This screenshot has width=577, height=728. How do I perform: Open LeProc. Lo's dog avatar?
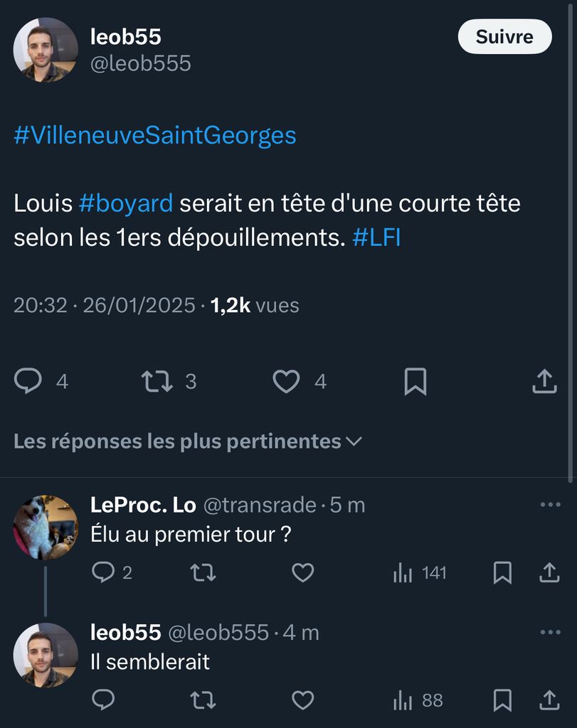46,527
